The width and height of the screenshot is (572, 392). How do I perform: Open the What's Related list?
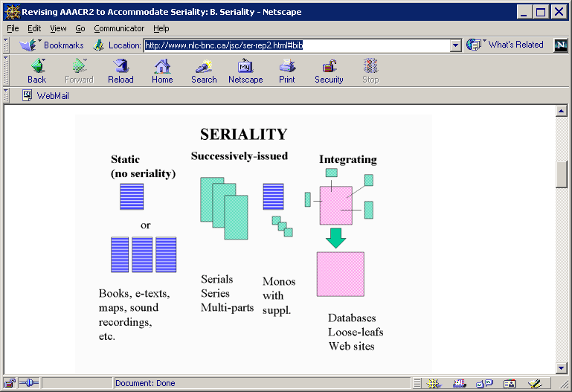(x=505, y=45)
